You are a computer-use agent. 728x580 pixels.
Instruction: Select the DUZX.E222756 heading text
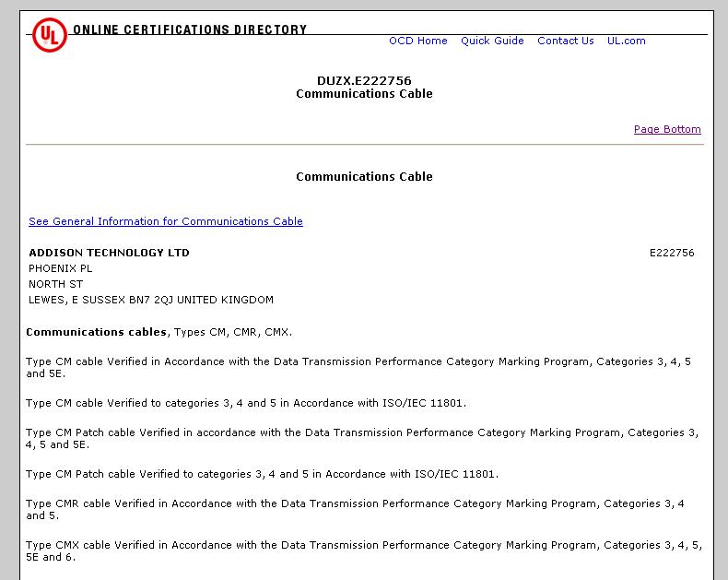(x=364, y=81)
